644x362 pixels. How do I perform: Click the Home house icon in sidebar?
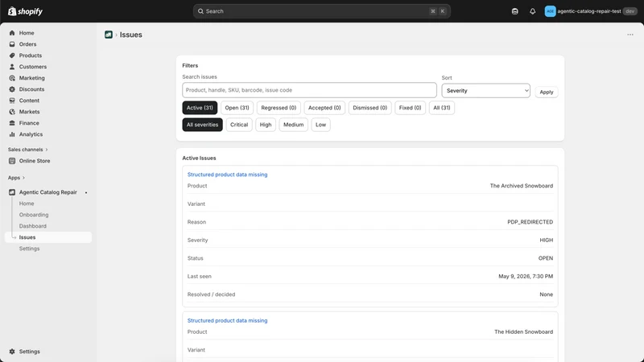[12, 33]
